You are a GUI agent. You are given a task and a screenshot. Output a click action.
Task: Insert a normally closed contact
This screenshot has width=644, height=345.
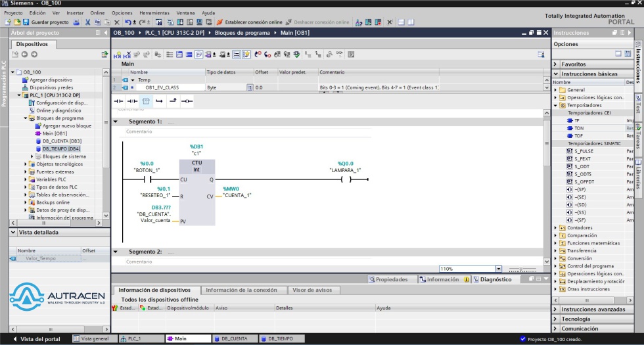point(132,101)
